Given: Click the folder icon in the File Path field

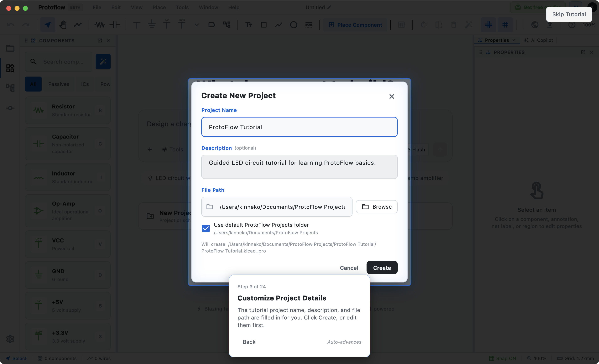Looking at the screenshot, I should [210, 207].
